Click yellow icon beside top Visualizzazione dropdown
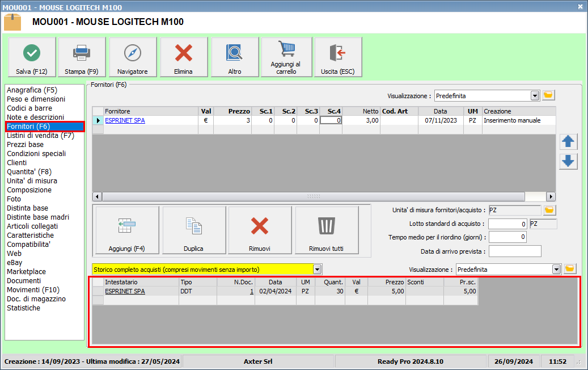 pos(548,95)
